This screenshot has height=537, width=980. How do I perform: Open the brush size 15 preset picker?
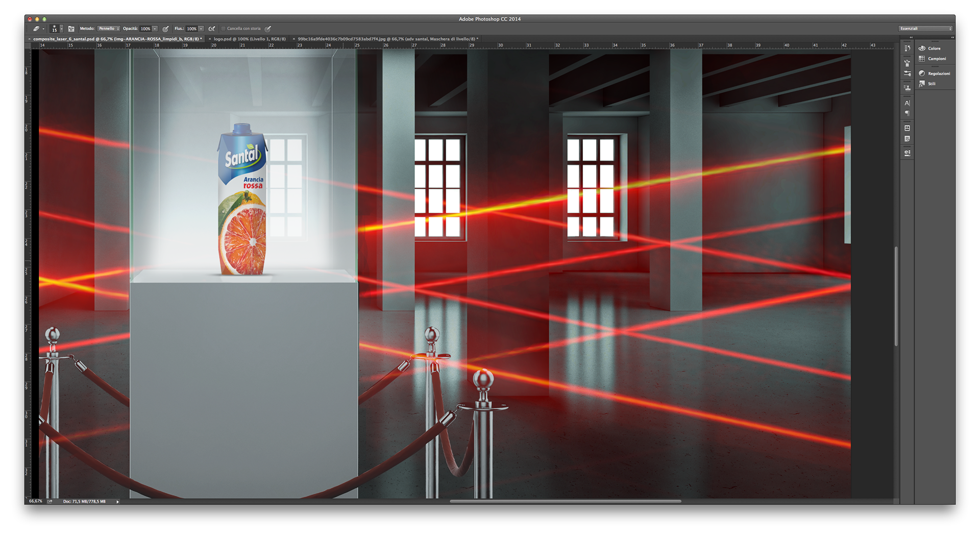(56, 29)
